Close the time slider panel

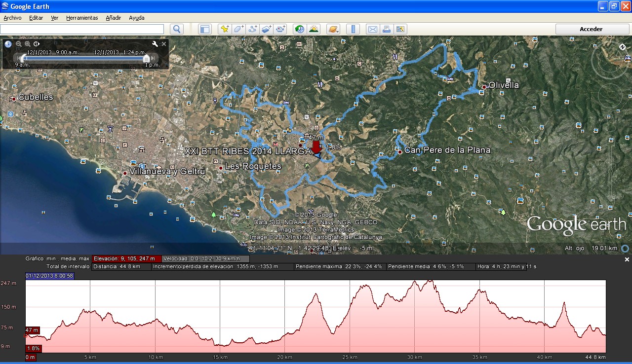coord(164,44)
